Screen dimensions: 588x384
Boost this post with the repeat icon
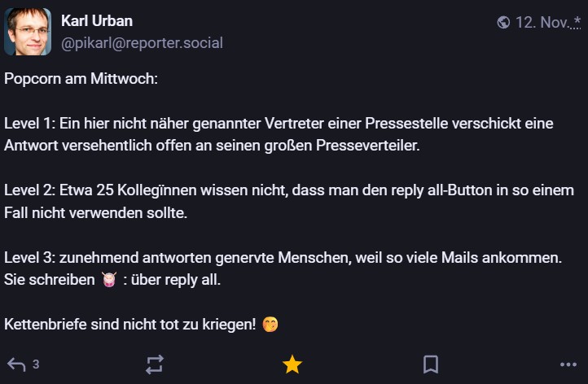155,364
